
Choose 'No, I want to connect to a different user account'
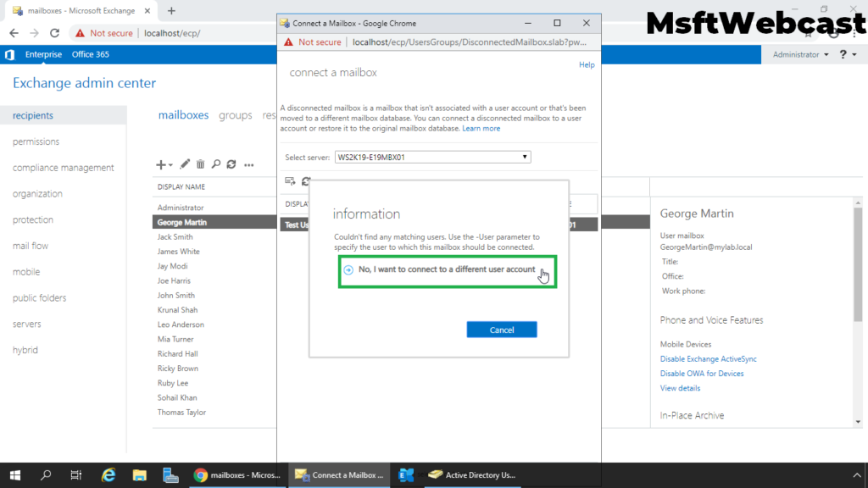pyautogui.click(x=448, y=270)
